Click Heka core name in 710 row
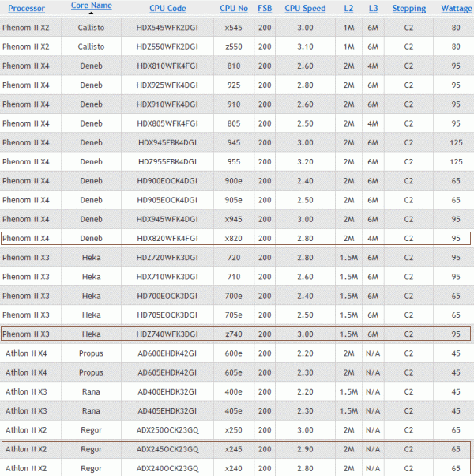474x476 pixels. [92, 277]
